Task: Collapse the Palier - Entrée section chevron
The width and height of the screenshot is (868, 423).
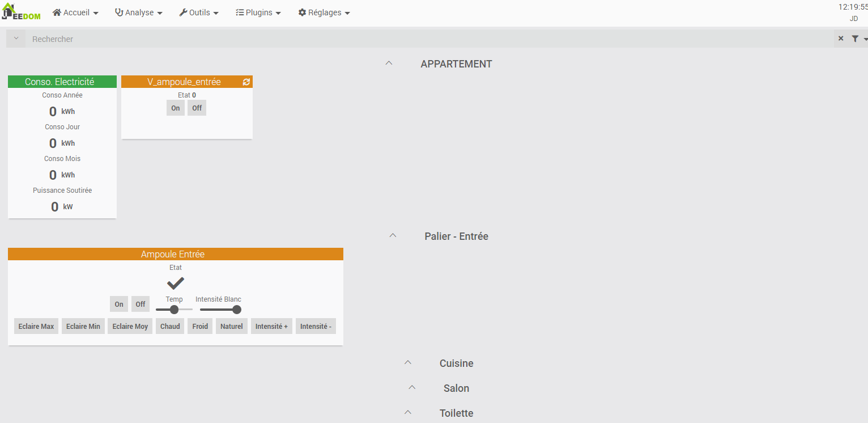Action: point(393,236)
